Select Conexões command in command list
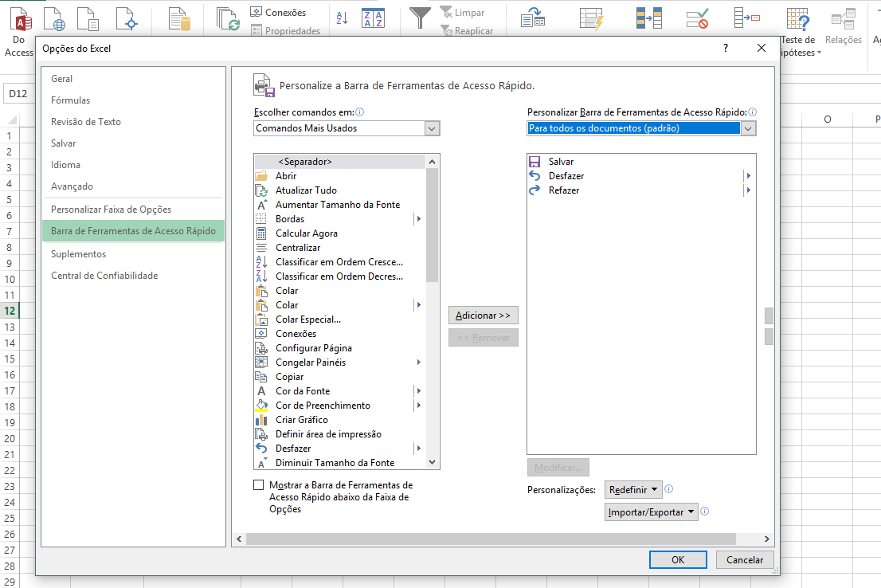 pyautogui.click(x=339, y=333)
